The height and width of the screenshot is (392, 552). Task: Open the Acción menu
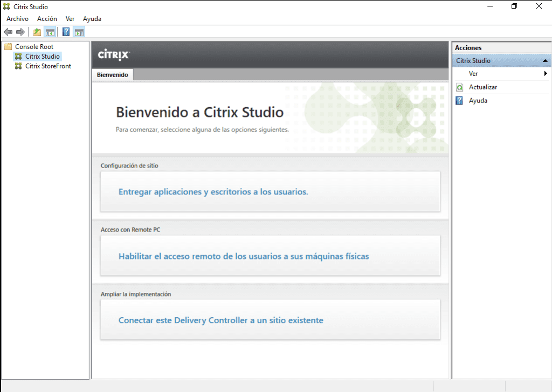pos(47,18)
